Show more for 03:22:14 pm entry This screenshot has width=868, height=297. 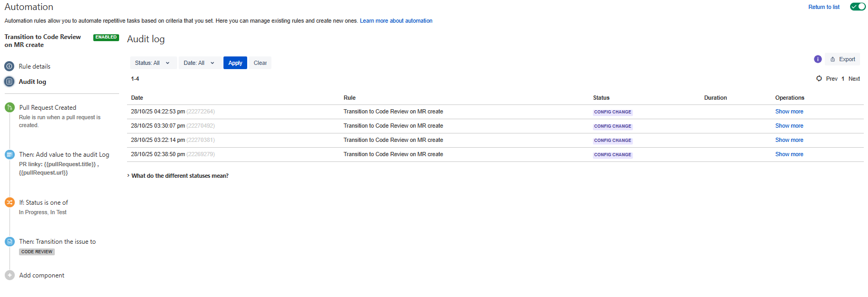[789, 140]
